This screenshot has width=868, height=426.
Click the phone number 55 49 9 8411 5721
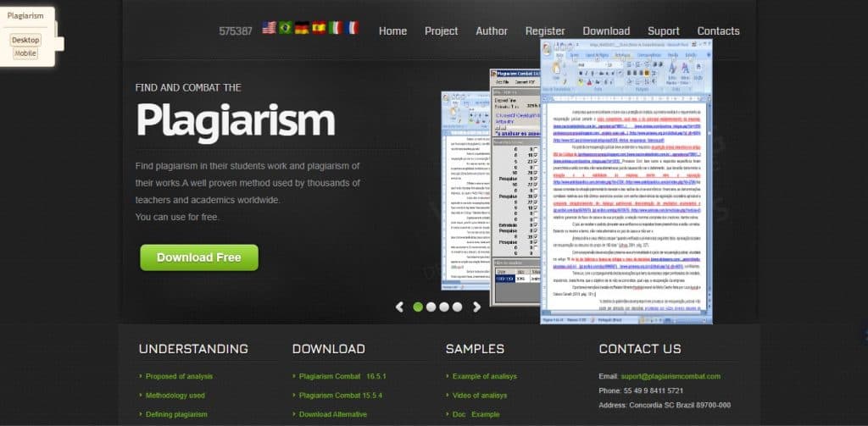coord(652,390)
